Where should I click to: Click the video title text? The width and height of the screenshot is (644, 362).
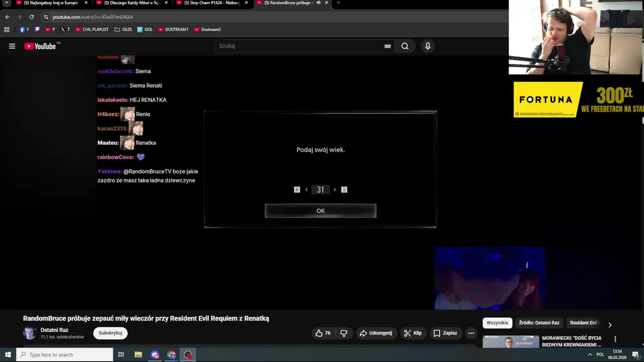point(146,318)
